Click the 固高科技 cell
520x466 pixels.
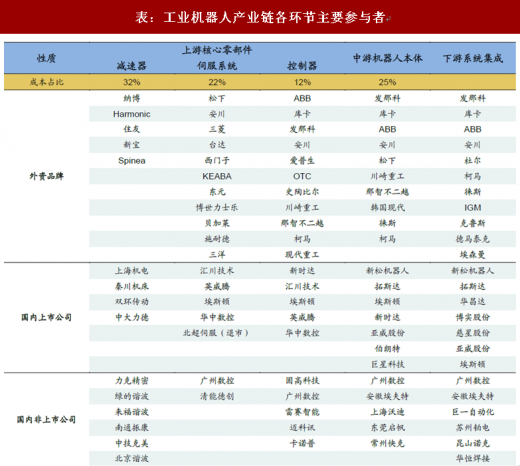coord(302,380)
